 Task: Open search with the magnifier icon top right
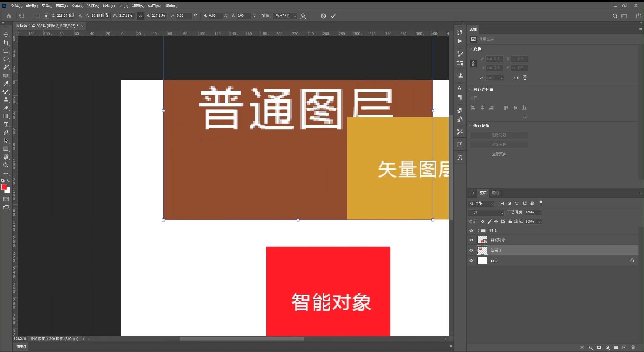click(615, 16)
